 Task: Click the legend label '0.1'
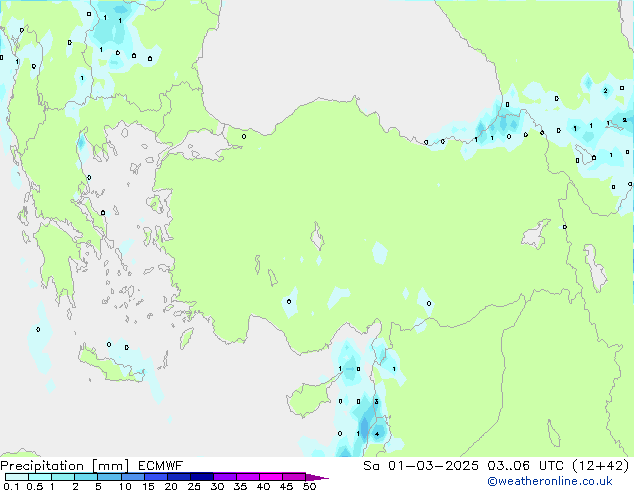tap(11, 486)
